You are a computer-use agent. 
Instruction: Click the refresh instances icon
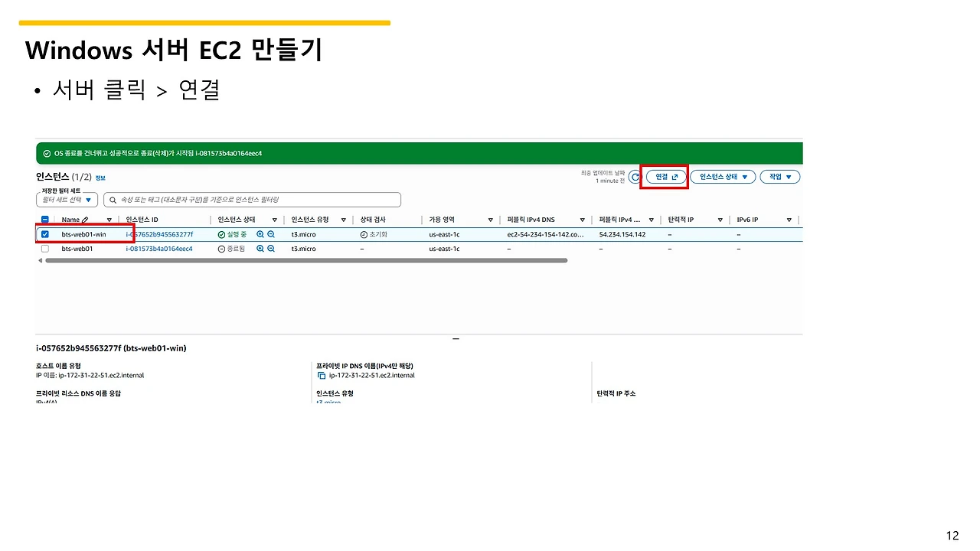pyautogui.click(x=635, y=177)
